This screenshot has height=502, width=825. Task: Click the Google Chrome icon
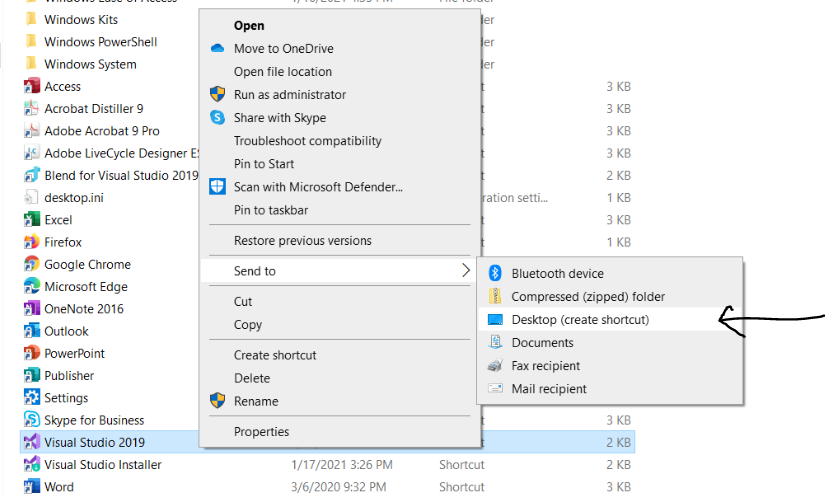point(32,264)
